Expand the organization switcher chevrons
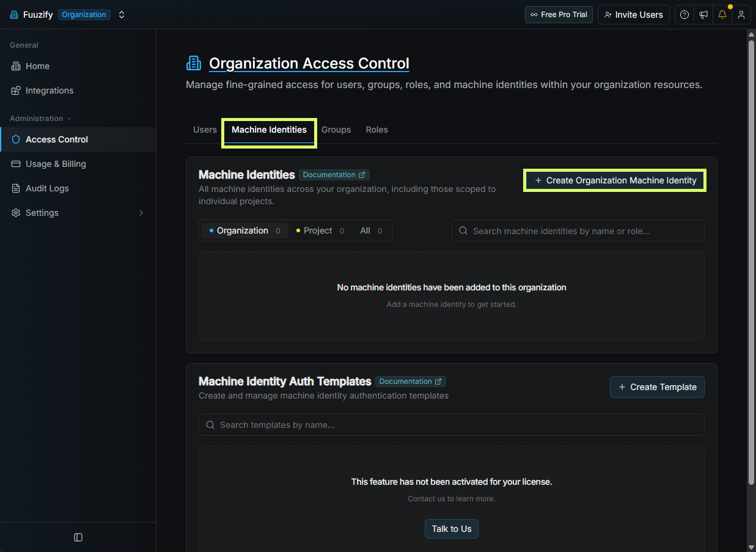 [122, 15]
